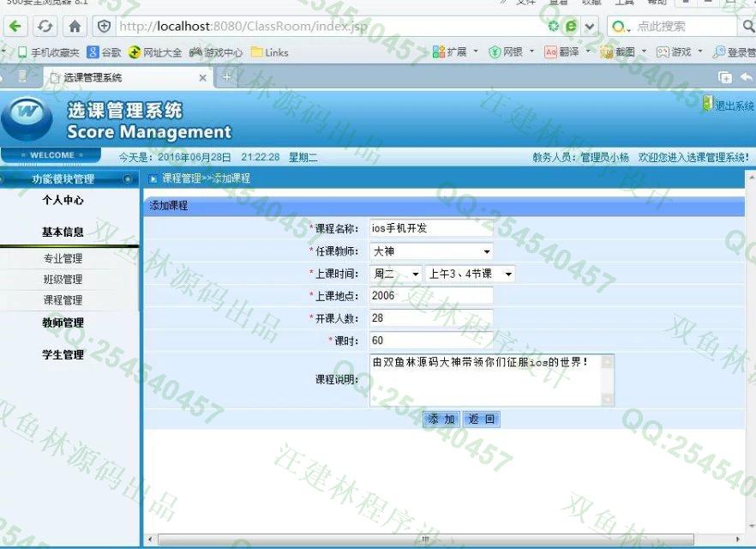This screenshot has height=549, width=756.
Task: Click the green e compatibility mode icon
Action: 571,26
